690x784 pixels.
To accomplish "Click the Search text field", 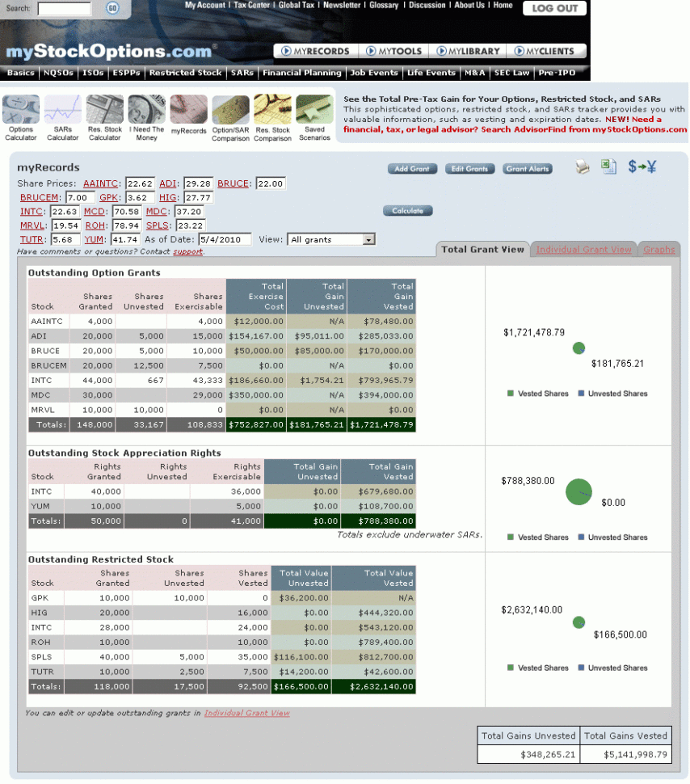I will [65, 9].
